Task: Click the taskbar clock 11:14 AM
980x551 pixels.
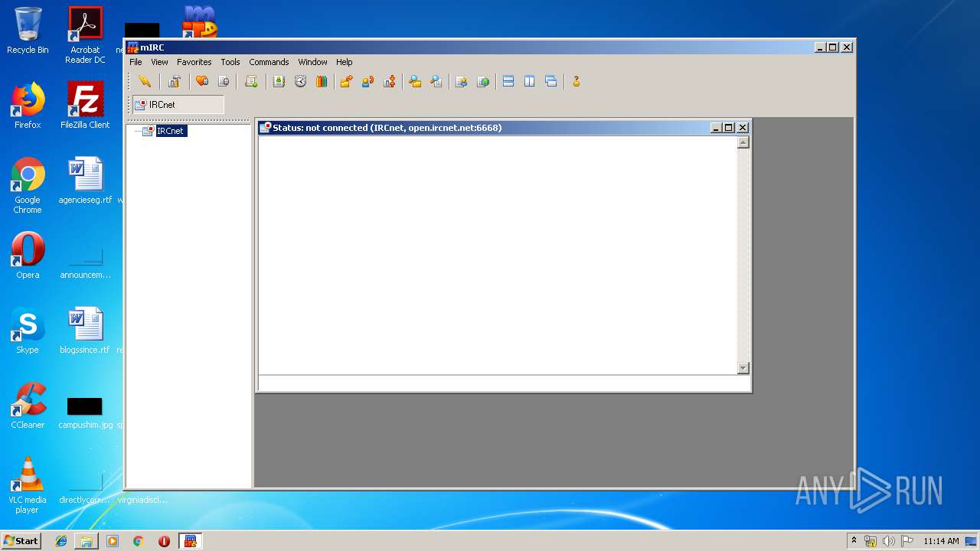Action: tap(941, 541)
